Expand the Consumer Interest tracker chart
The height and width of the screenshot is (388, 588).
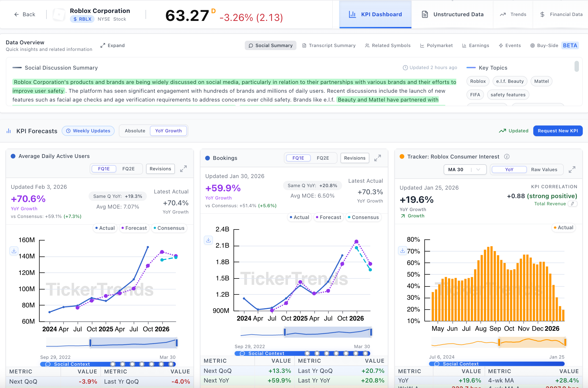point(572,170)
